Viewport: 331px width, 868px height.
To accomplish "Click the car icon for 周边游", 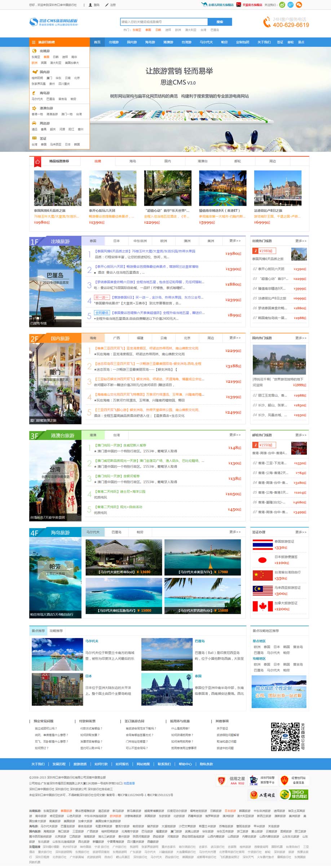I will point(34,123).
